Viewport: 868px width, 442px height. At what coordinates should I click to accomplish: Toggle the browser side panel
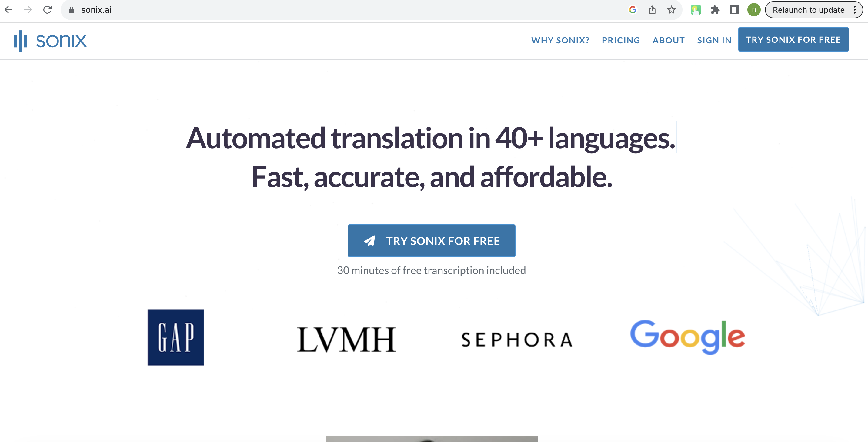pos(734,10)
